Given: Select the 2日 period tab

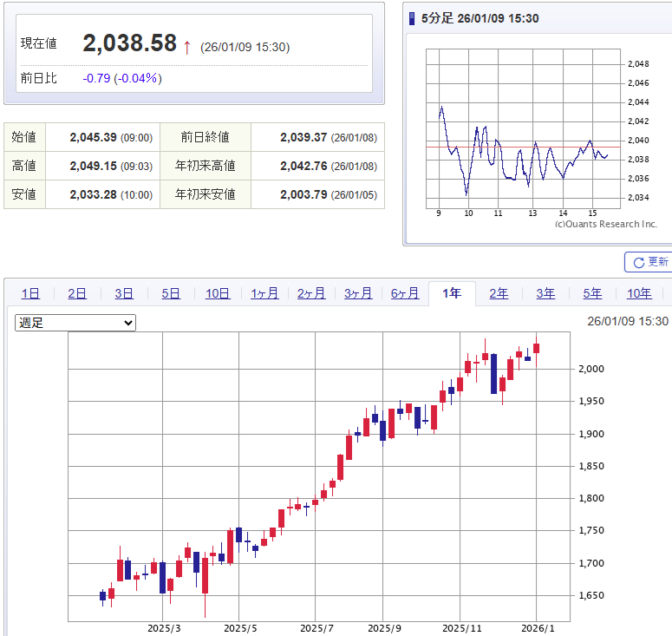Looking at the screenshot, I should [x=76, y=293].
